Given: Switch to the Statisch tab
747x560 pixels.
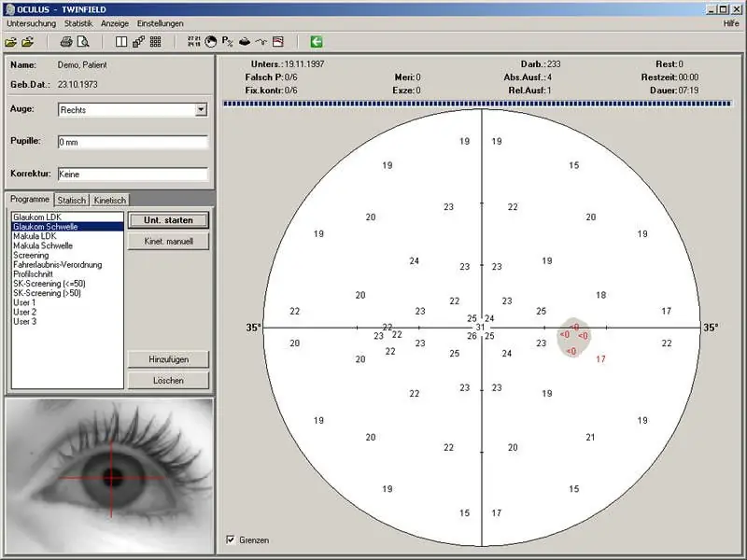Looking at the screenshot, I should 72,200.
